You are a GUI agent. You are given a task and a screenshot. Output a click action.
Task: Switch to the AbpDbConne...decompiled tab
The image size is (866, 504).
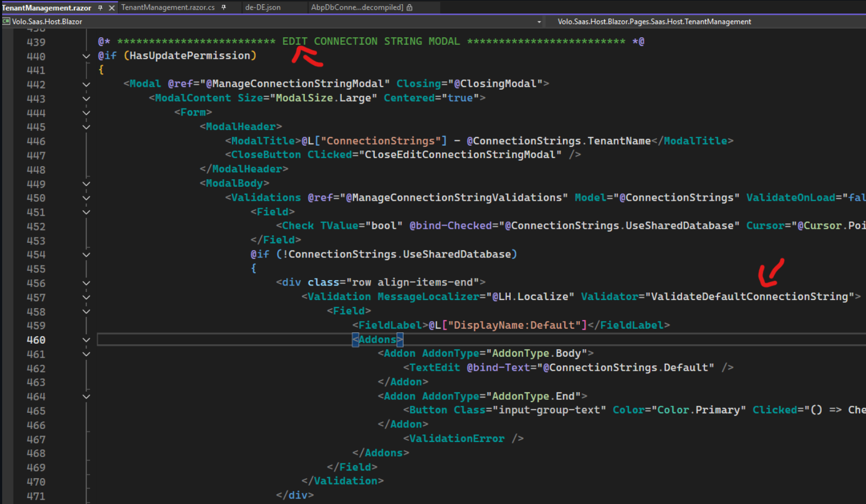357,8
